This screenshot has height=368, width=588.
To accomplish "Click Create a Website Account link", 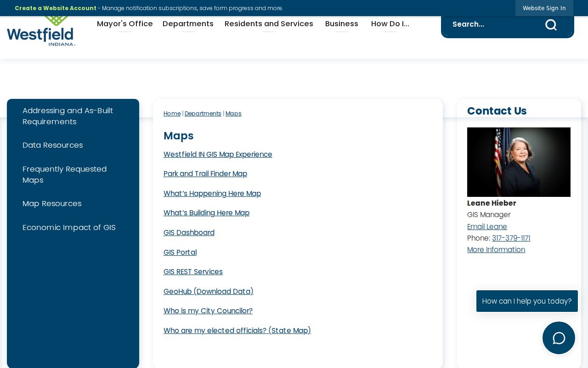I will coord(56,8).
